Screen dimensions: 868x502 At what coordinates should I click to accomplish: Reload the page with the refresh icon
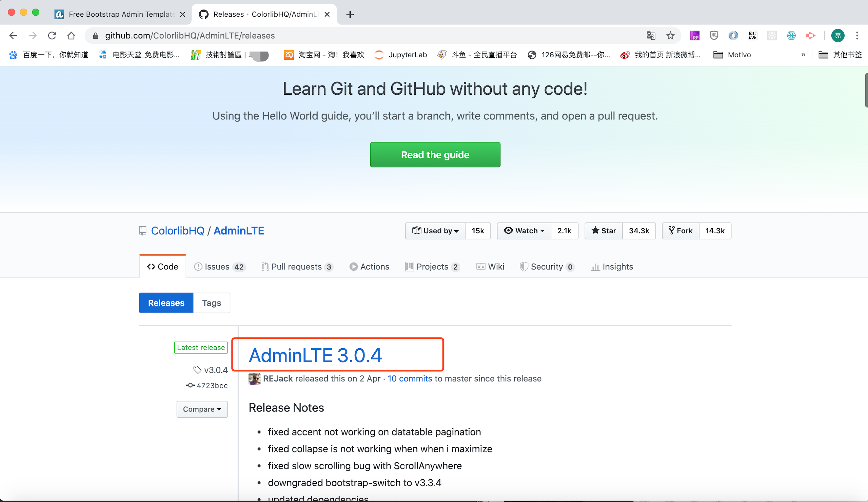[52, 36]
